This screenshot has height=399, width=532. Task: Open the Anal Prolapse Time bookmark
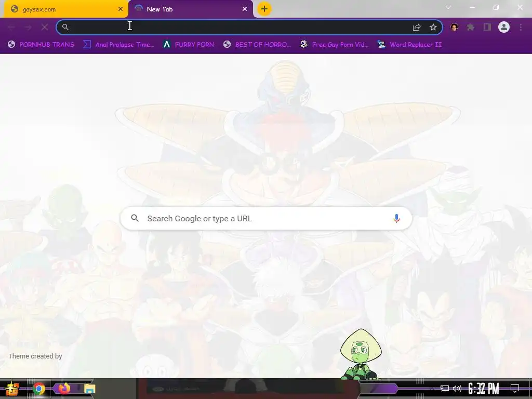(119, 45)
